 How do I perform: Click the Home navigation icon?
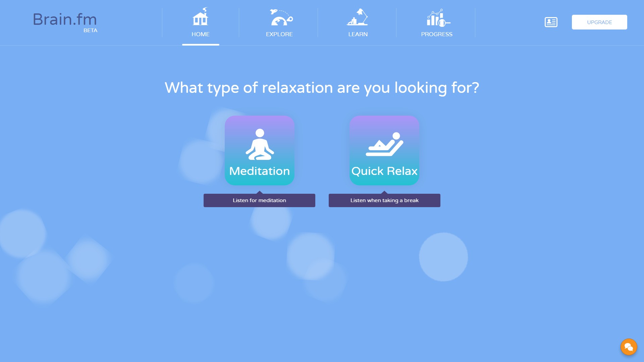[200, 17]
